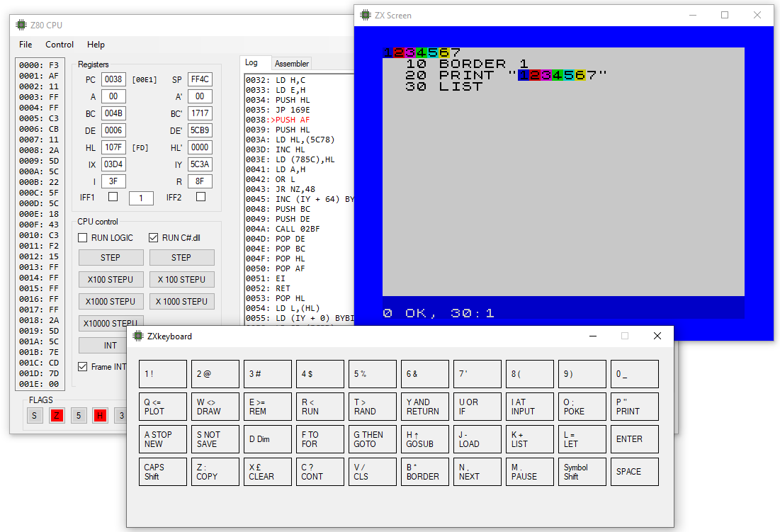Click the 0 _ key on ZXkeyboard
This screenshot has width=780, height=532.
635,374
